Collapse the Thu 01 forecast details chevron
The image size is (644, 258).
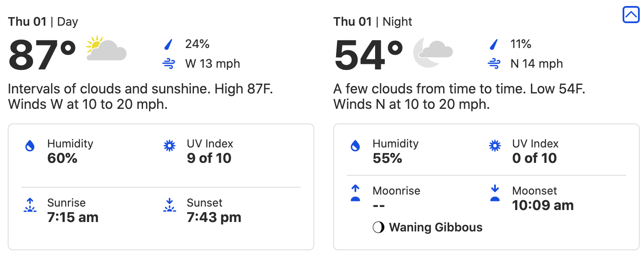[x=631, y=15]
